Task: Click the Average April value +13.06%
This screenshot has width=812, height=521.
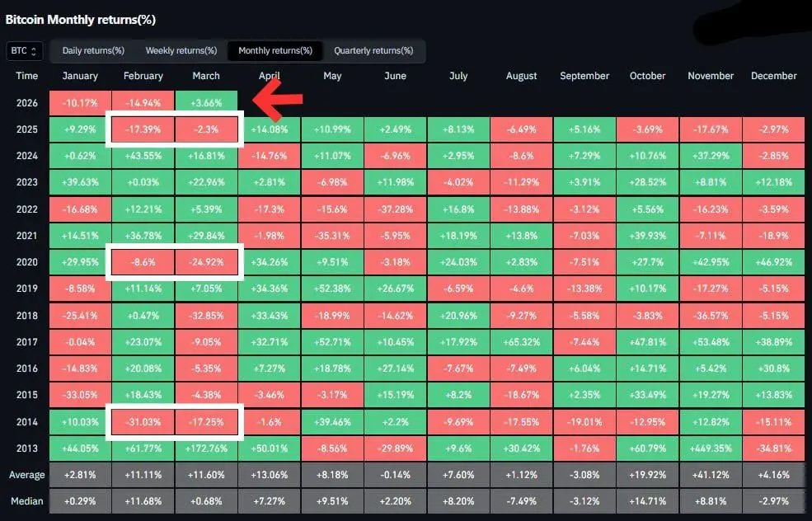Action: 270,475
